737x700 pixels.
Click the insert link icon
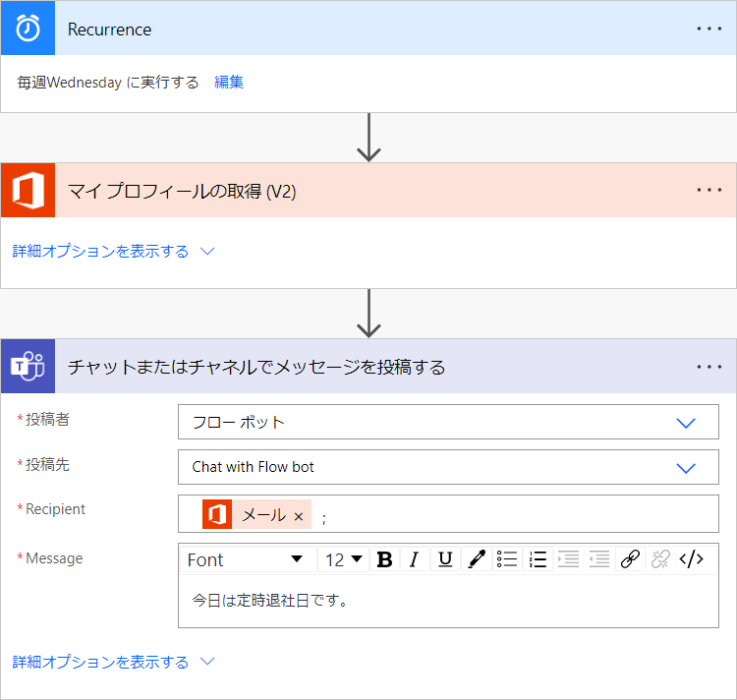click(630, 559)
